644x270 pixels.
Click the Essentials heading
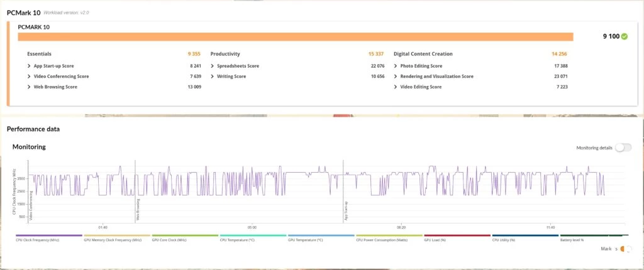pyautogui.click(x=40, y=54)
